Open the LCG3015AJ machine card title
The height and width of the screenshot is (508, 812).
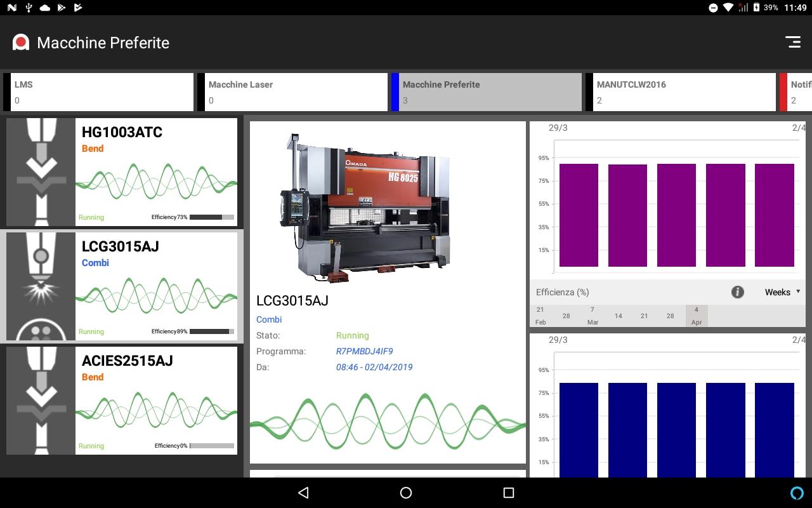120,246
